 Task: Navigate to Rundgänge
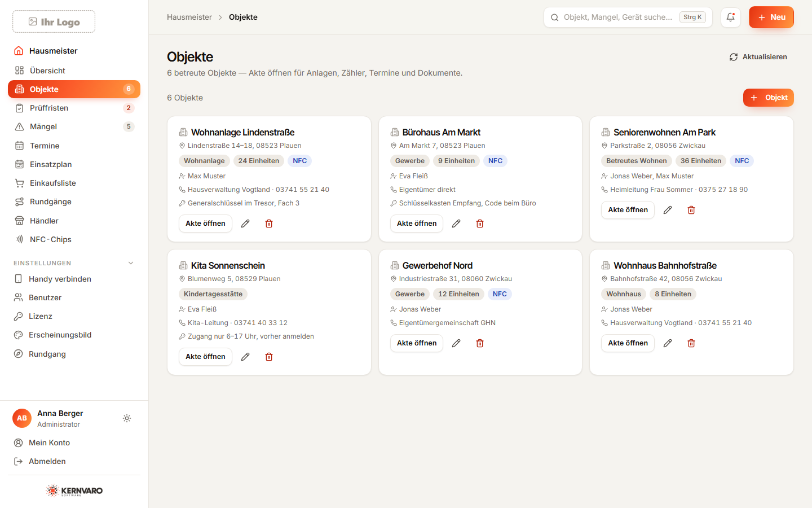(74, 202)
